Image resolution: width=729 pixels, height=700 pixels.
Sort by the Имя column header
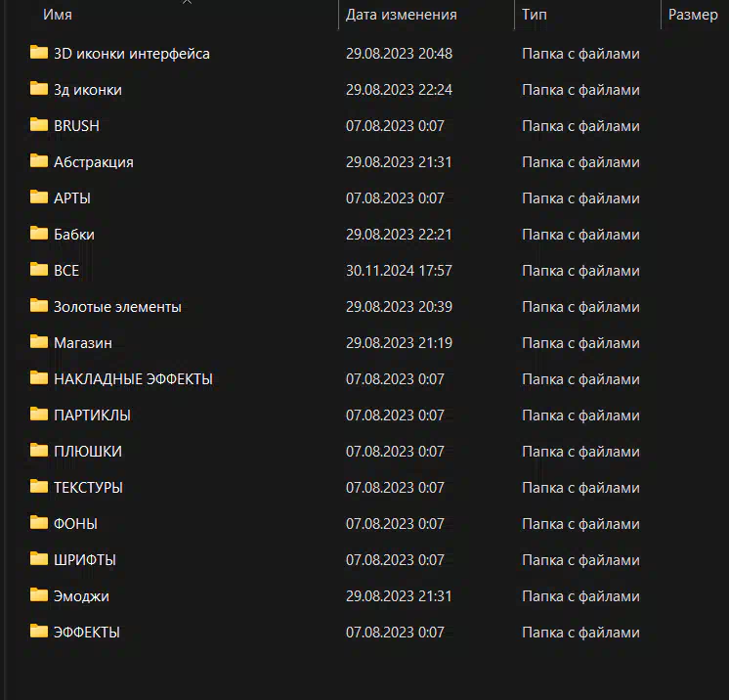pos(58,15)
